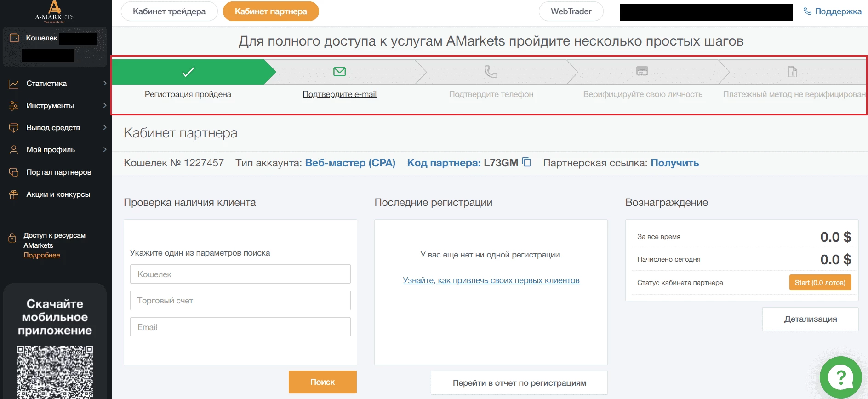Focus the Email search field
Viewport: 868px width, 399px height.
(240, 327)
